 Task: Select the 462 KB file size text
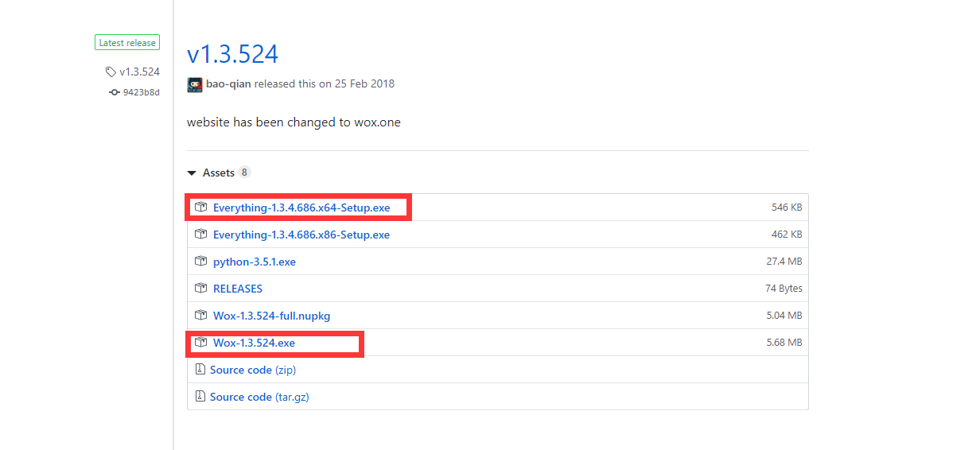pos(787,235)
